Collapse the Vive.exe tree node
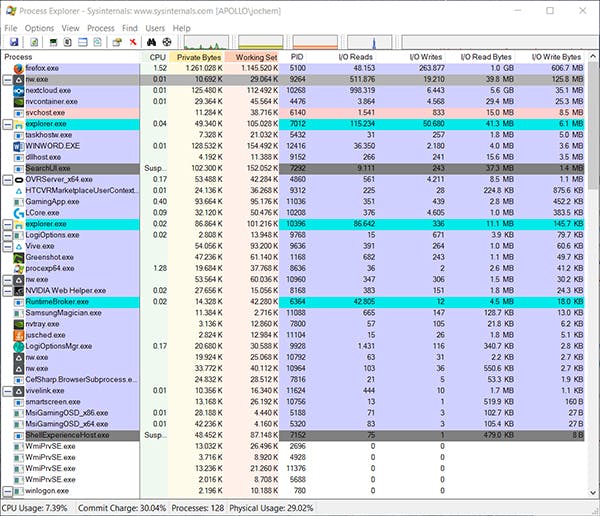 7,247
